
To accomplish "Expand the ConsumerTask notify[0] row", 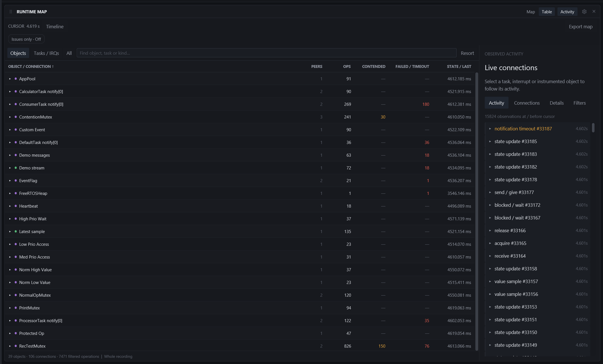I will (10, 104).
